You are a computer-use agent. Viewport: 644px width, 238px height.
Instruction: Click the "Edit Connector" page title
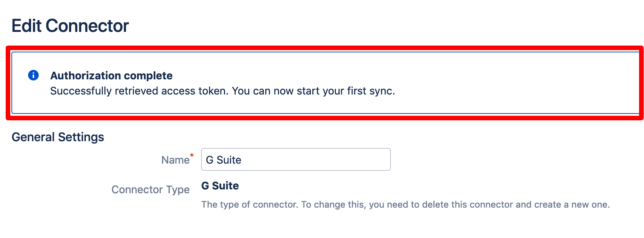pos(70,26)
